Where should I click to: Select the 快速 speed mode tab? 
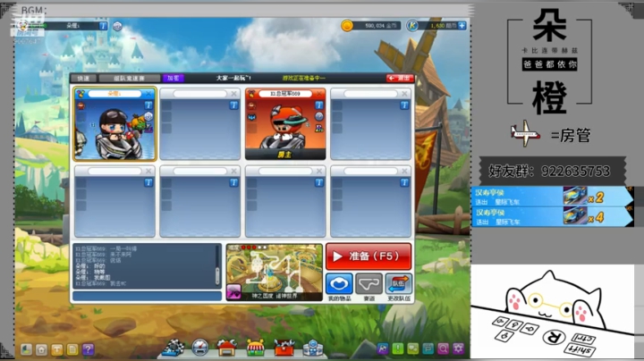pos(83,78)
